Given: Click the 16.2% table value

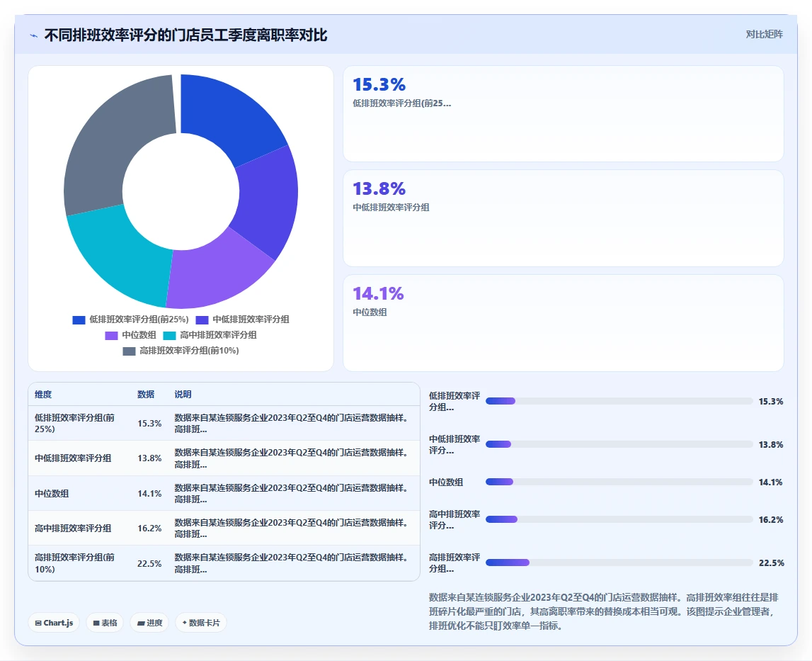Looking at the screenshot, I should 149,529.
